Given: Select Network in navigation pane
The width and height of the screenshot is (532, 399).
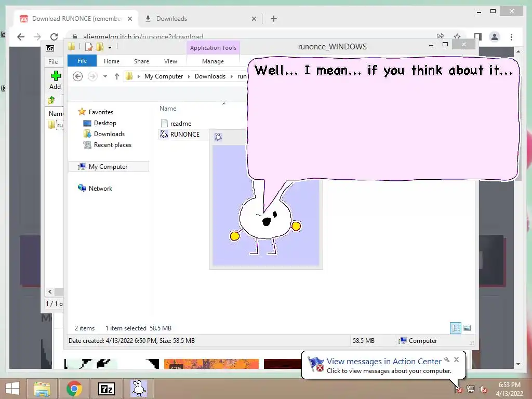Looking at the screenshot, I should (x=100, y=188).
